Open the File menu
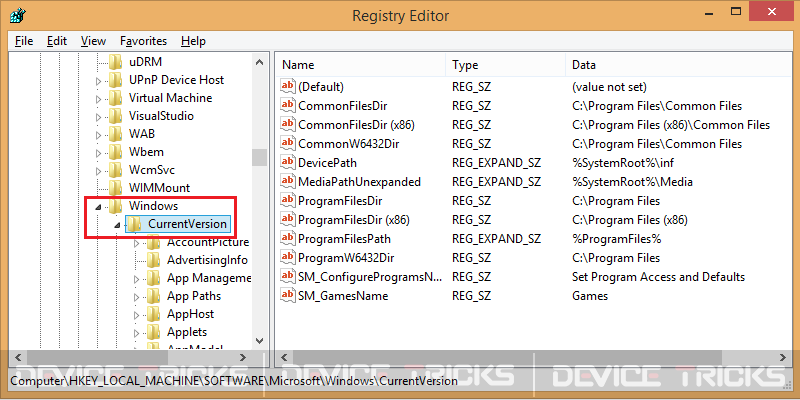800x400 pixels. tap(24, 41)
